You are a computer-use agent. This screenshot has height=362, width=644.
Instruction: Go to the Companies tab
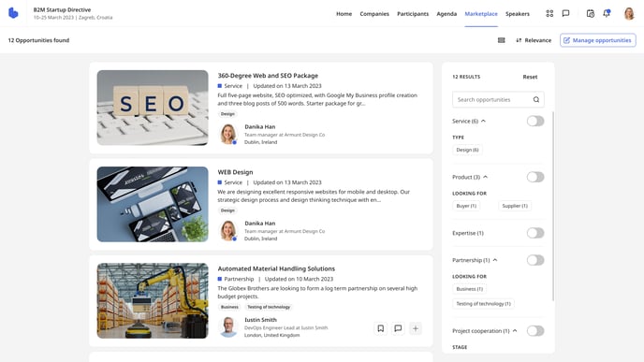click(374, 13)
